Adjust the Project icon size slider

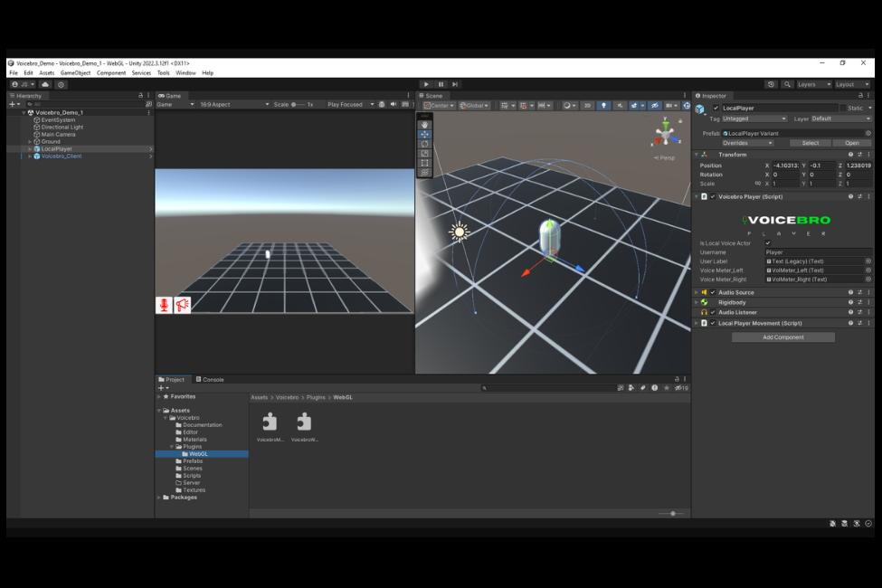coord(673,514)
